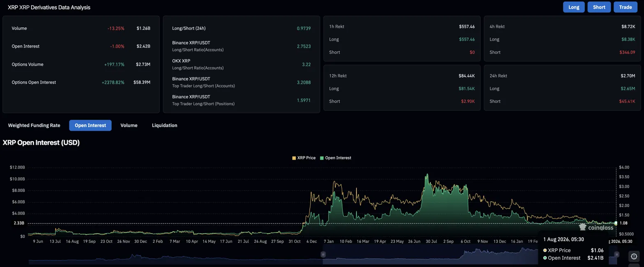Image resolution: width=644 pixels, height=267 pixels.
Task: Click the 1.08 price axis marker label
Action: (623, 223)
